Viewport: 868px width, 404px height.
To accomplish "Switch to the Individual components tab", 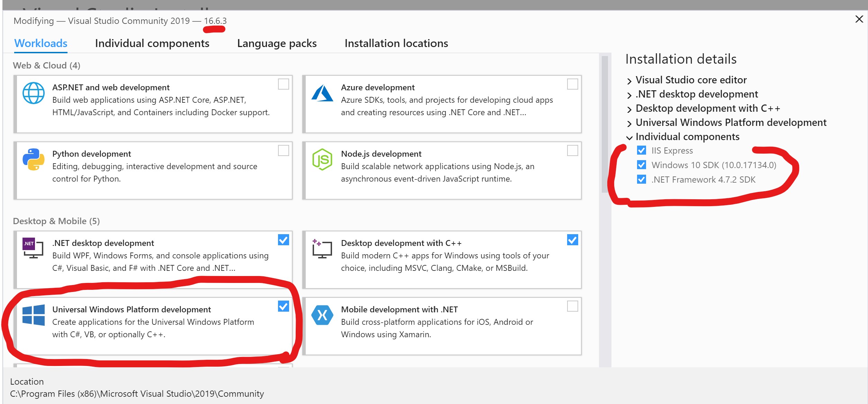I will (x=152, y=44).
